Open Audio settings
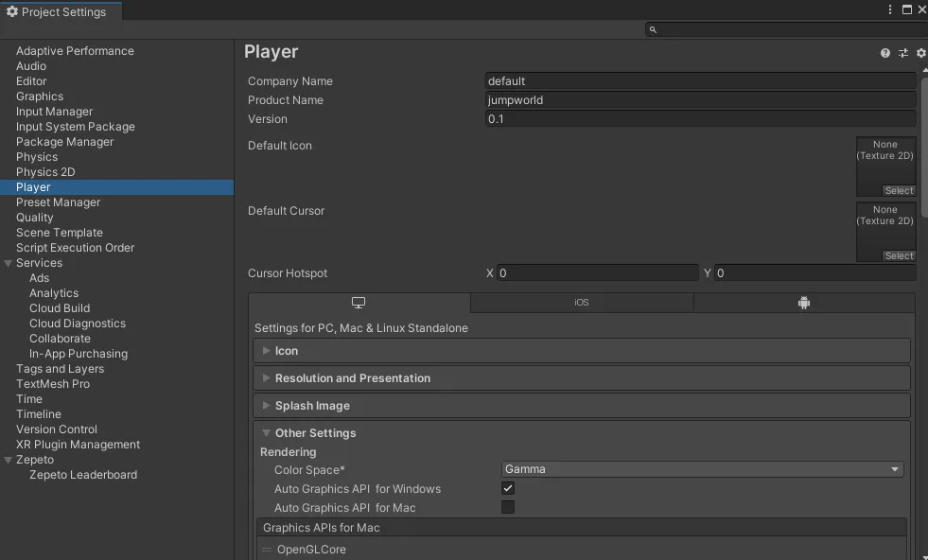 [x=31, y=66]
